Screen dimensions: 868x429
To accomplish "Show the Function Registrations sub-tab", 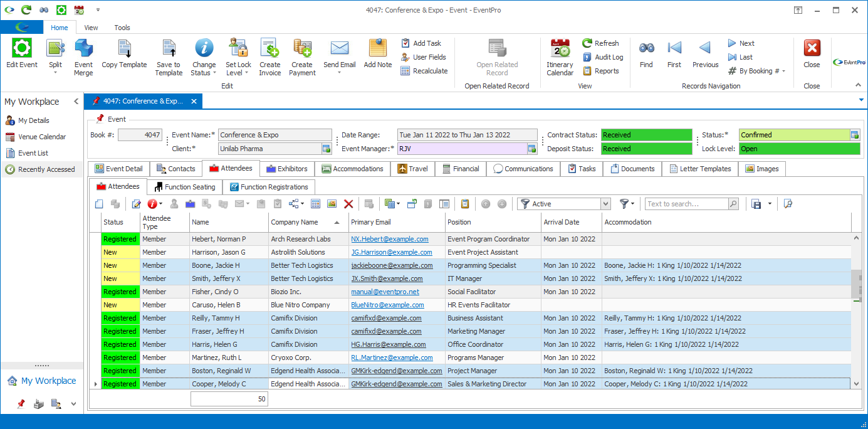I will click(269, 187).
